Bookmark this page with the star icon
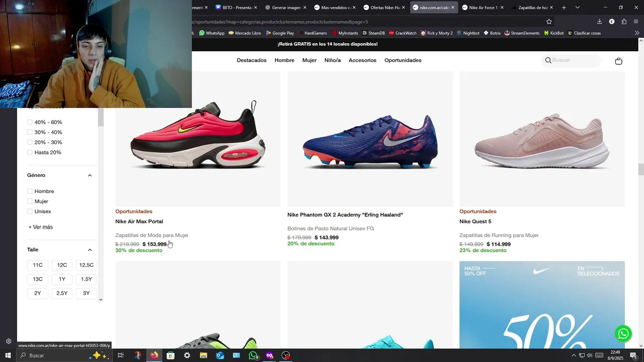The image size is (644, 362). 549,22
